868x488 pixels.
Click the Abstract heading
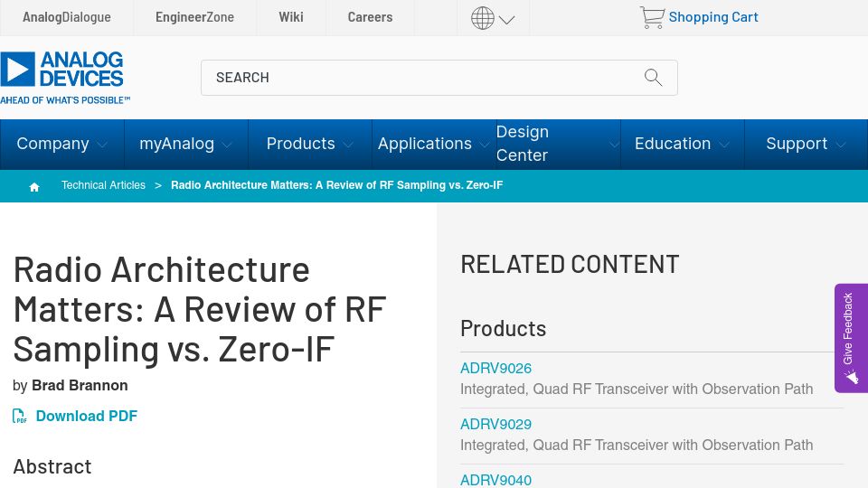pos(52,467)
